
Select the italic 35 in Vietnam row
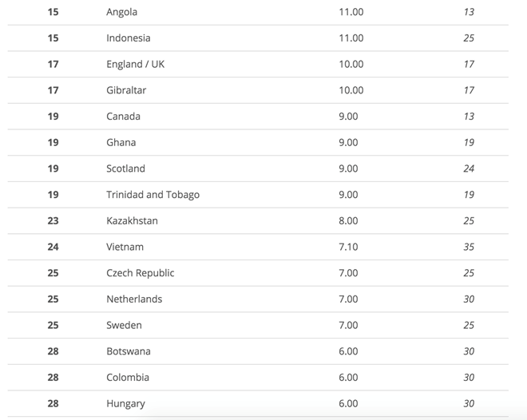pyautogui.click(x=469, y=247)
